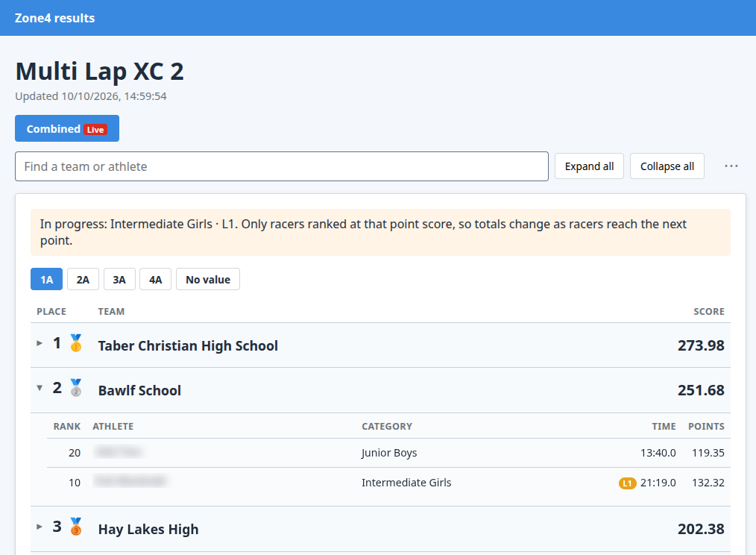Switch to the 2A division tab
The width and height of the screenshot is (756, 555).
(x=83, y=280)
